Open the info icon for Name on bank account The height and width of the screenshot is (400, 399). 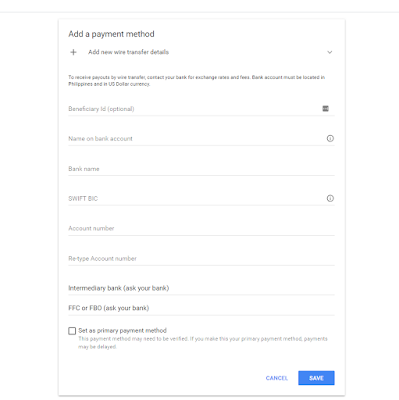330,138
